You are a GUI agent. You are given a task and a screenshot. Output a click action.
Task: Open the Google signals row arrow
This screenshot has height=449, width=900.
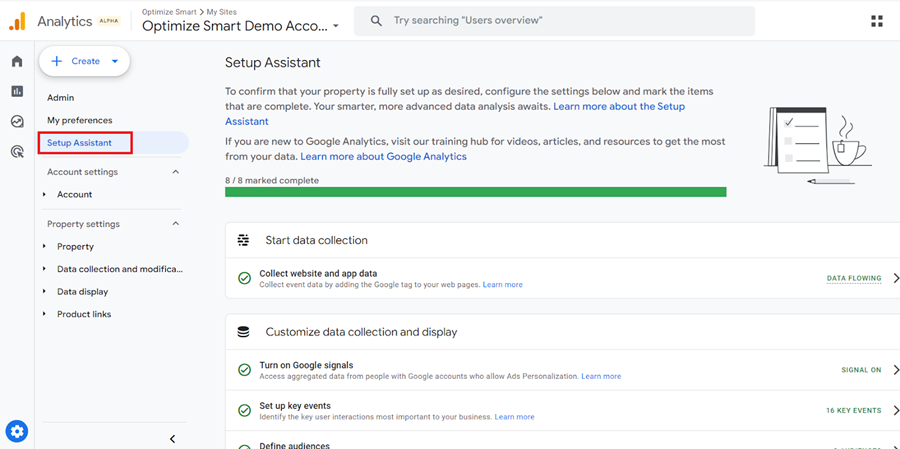point(896,370)
